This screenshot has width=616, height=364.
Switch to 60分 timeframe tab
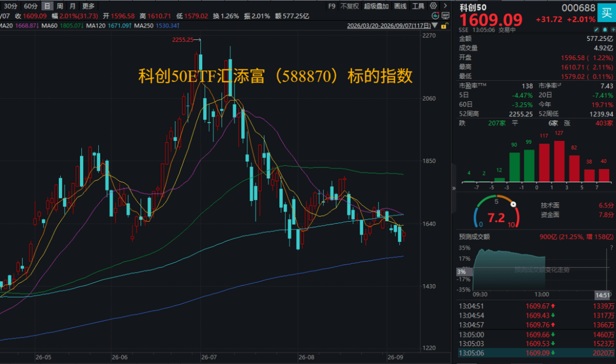(31, 6)
